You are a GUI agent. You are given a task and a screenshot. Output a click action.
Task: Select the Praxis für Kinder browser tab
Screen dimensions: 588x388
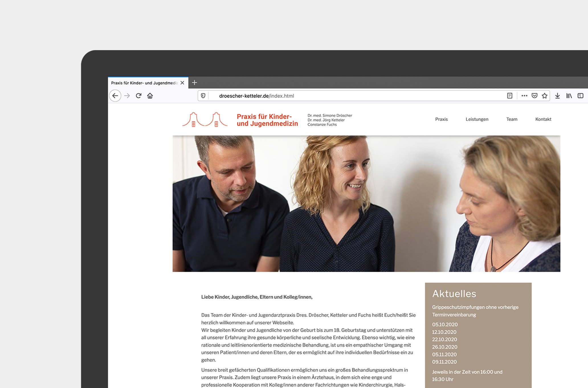(144, 83)
